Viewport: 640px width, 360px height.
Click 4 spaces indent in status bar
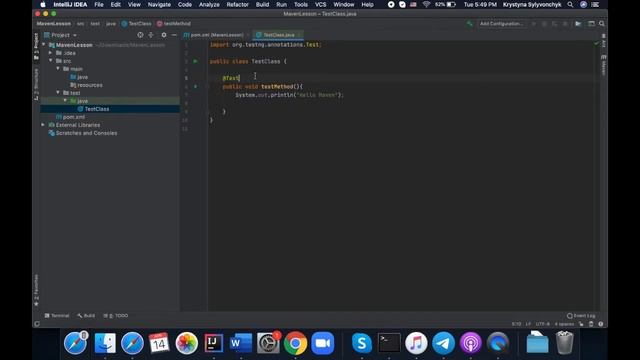point(564,324)
